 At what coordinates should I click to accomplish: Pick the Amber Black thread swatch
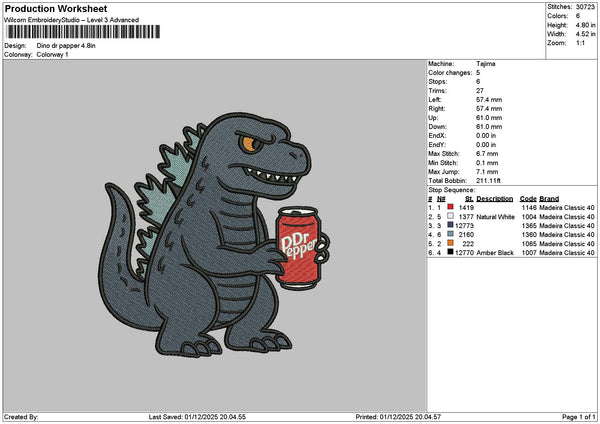click(x=450, y=253)
